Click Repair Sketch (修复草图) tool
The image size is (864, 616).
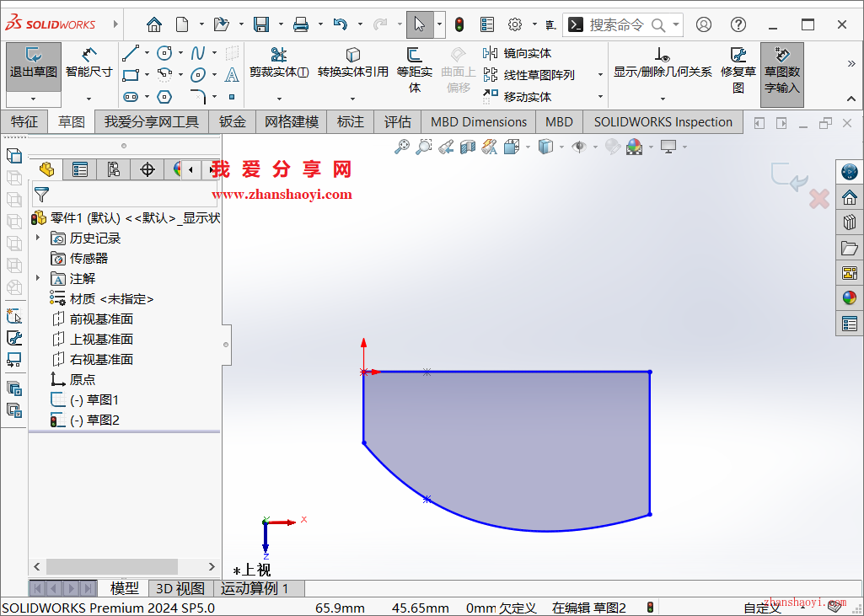tap(738, 71)
